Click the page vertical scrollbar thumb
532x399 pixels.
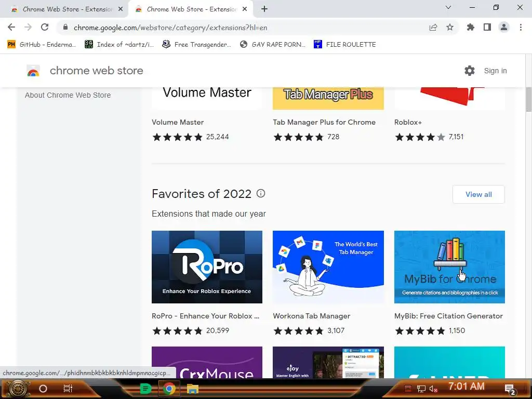pyautogui.click(x=528, y=99)
